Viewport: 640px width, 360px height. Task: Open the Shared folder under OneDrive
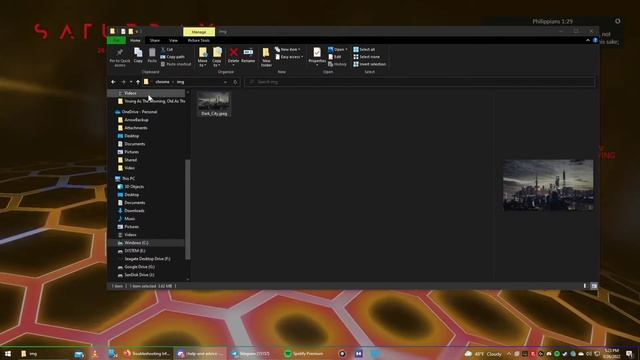tap(131, 160)
